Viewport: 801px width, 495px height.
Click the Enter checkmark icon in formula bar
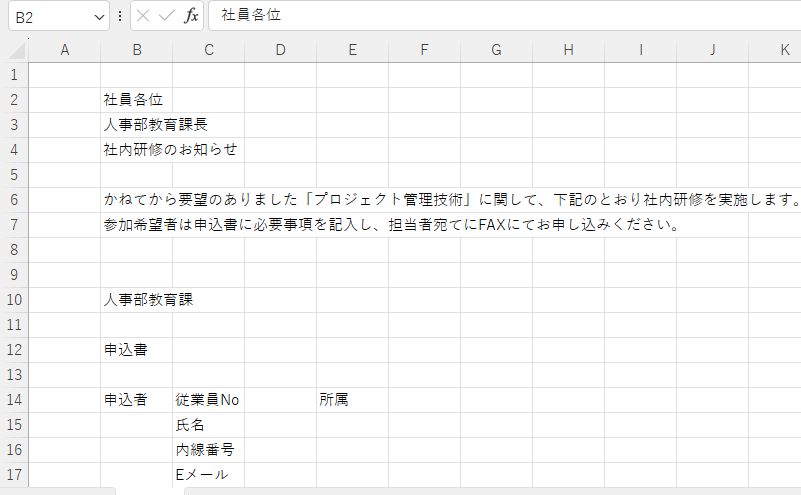(x=167, y=16)
